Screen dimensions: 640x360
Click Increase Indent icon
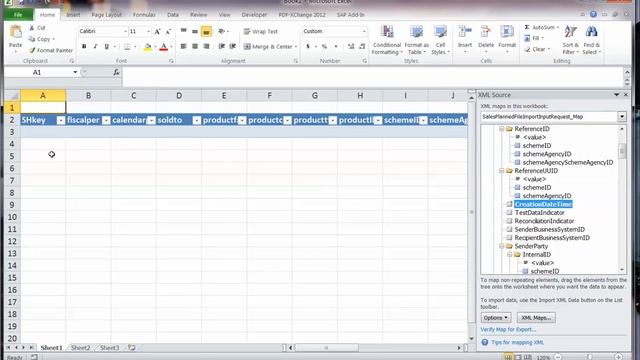click(233, 47)
